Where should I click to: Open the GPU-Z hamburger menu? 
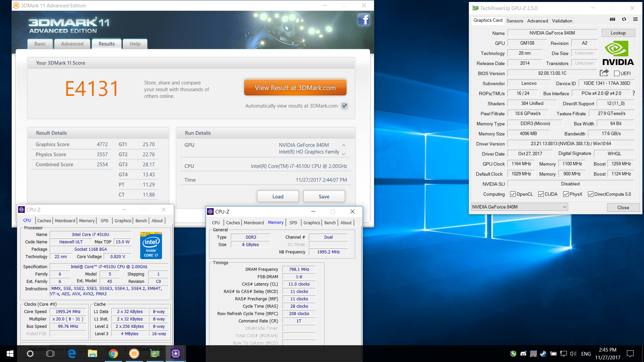point(635,19)
